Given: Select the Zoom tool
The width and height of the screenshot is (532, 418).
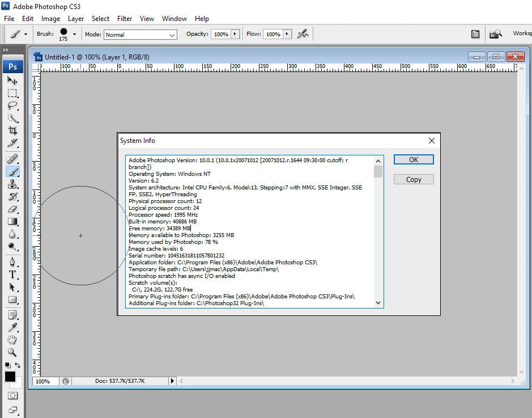Looking at the screenshot, I should point(12,352).
